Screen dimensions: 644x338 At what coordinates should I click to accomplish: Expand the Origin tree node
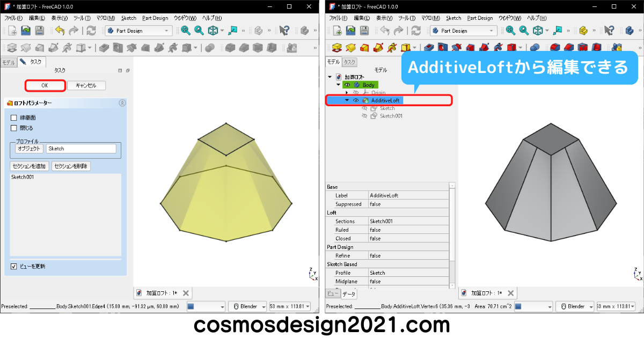[x=347, y=93]
